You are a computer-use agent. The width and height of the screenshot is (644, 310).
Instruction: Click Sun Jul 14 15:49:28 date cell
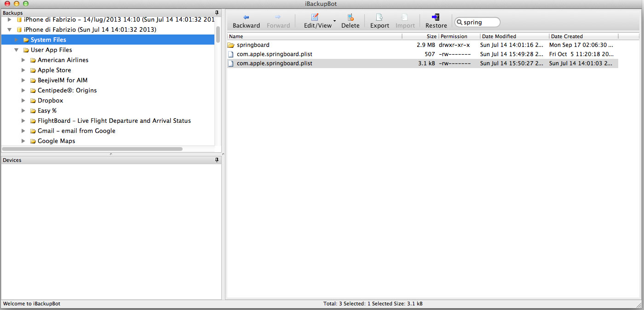[511, 54]
